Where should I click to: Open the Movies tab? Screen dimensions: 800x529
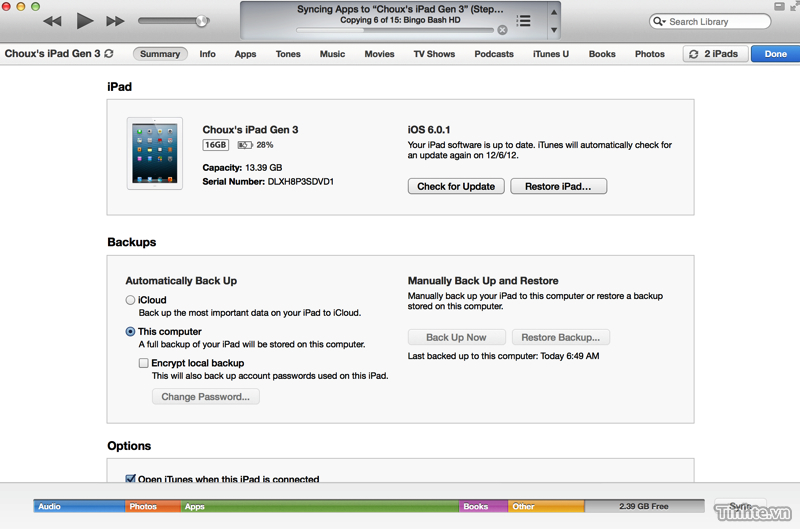(x=379, y=54)
